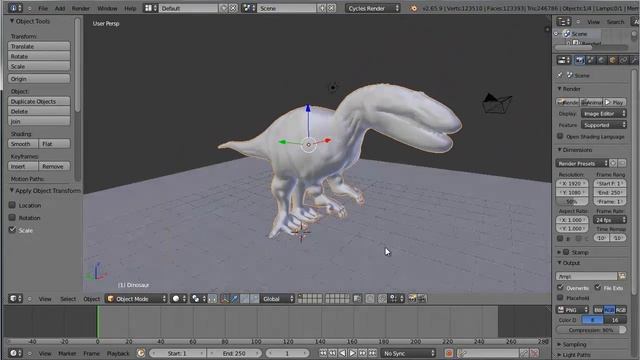Enable the Location checkbox
Viewport: 640px width, 360px height.
point(12,205)
